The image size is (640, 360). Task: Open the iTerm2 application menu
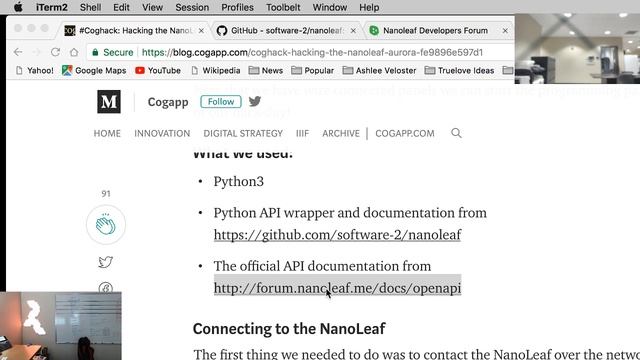[51, 7]
